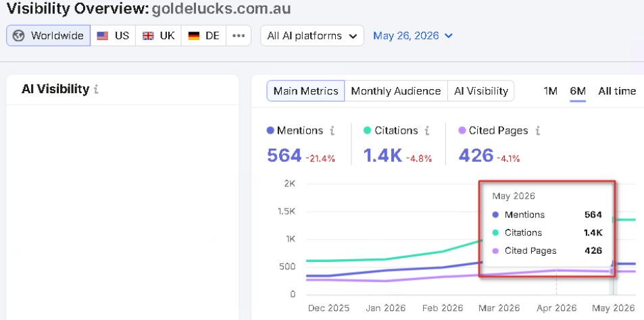This screenshot has width=644, height=320.
Task: Switch to the AI Visibility chart tab
Action: (x=481, y=90)
